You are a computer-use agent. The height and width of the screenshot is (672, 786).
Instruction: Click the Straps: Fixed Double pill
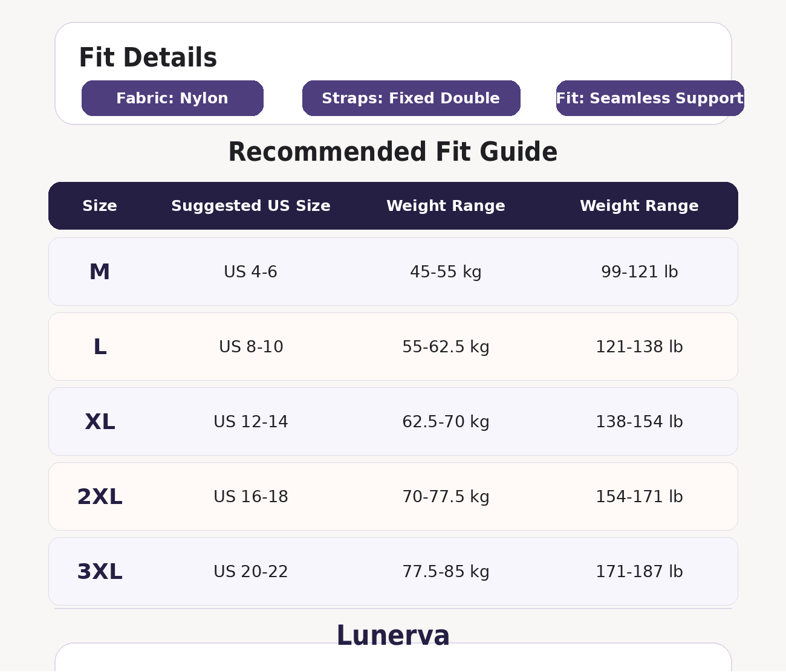411,99
